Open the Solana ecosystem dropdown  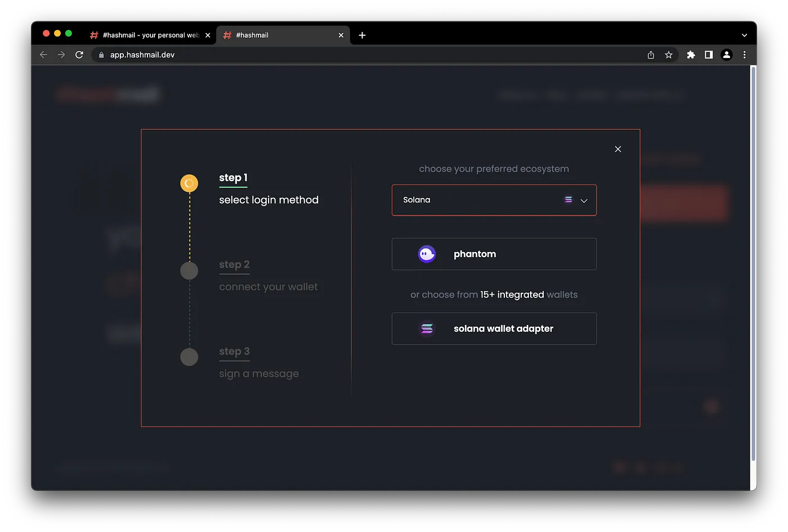pyautogui.click(x=494, y=200)
